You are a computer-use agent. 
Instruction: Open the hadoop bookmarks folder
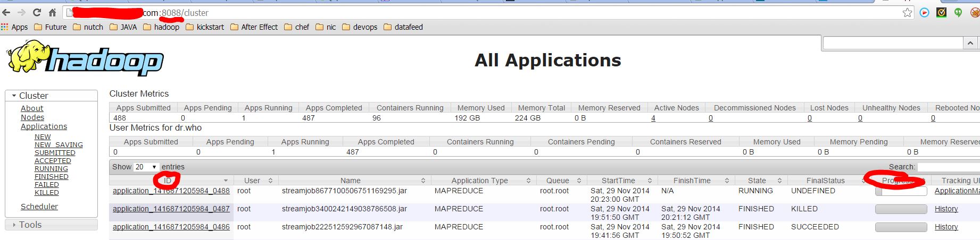click(161, 27)
